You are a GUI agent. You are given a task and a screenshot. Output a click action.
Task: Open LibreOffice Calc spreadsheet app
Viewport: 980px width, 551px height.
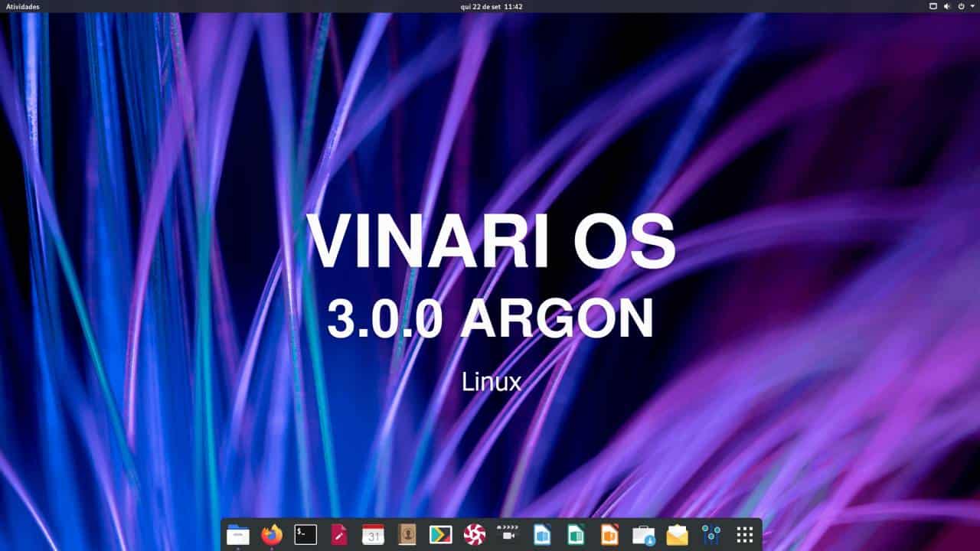click(x=576, y=535)
